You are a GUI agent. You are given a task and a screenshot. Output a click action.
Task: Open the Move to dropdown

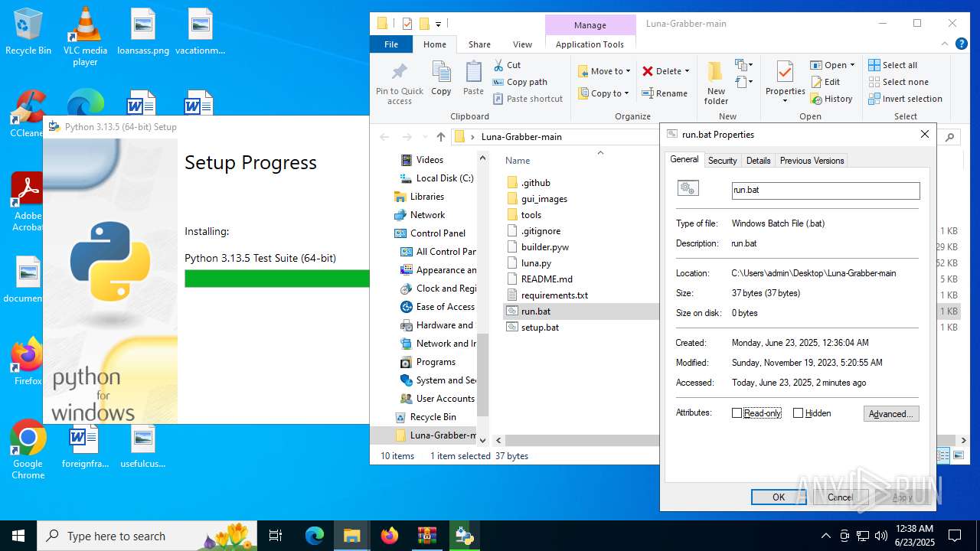[x=604, y=71]
